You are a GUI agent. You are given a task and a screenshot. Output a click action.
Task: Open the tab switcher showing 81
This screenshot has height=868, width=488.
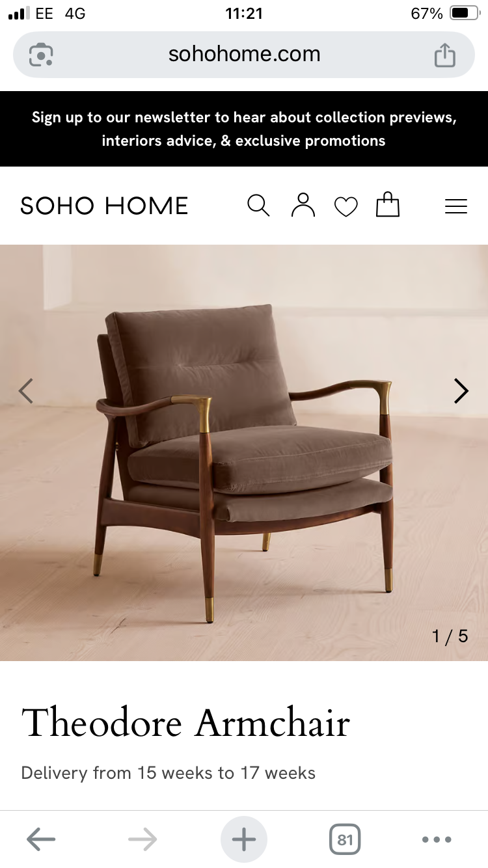[x=345, y=839]
